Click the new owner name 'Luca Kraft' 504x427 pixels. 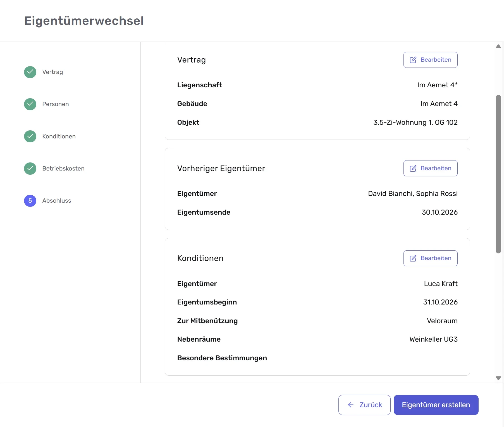[x=441, y=284]
